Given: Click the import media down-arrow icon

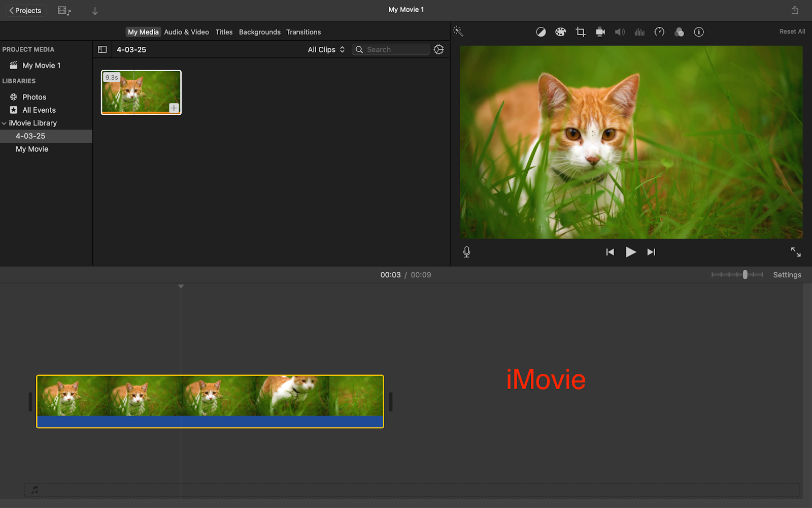Looking at the screenshot, I should (95, 11).
